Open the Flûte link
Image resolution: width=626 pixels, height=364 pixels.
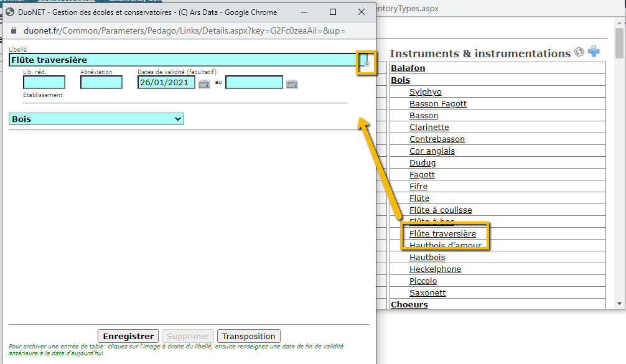click(419, 198)
